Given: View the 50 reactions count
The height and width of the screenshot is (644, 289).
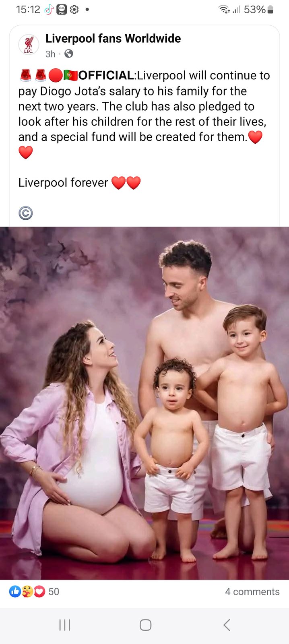Looking at the screenshot, I should coord(54,592).
